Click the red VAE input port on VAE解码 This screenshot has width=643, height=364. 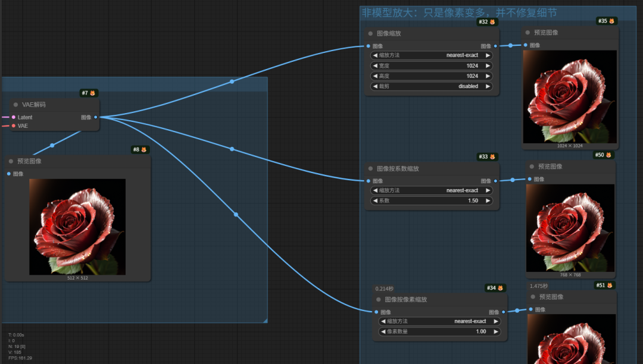(14, 125)
